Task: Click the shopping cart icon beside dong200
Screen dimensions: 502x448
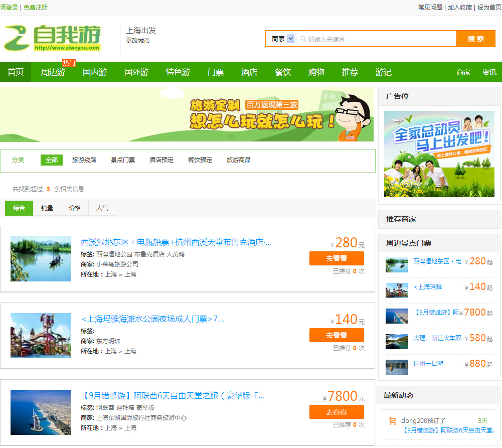Action: 392,421
